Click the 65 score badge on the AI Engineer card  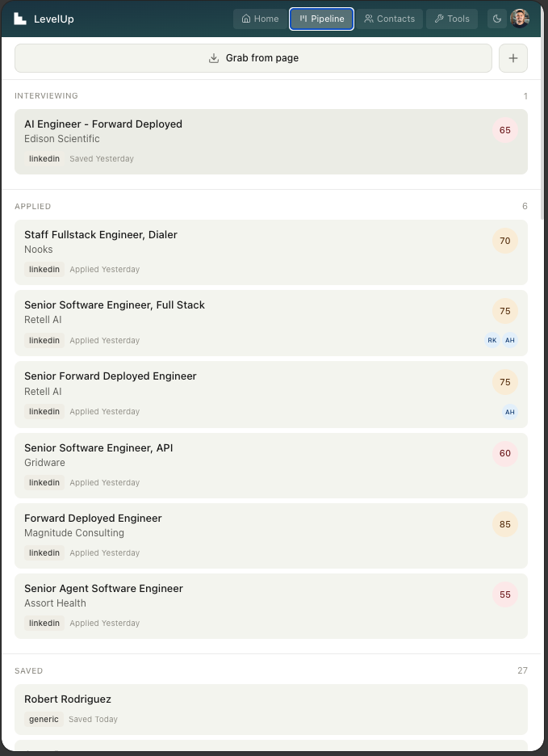505,130
